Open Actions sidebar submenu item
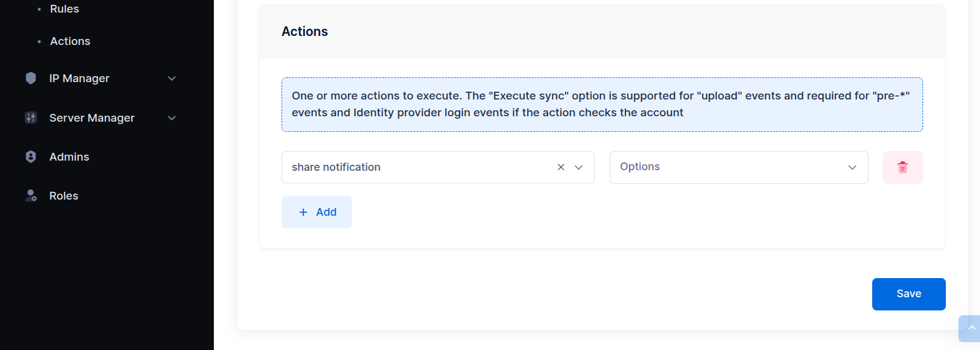 (x=70, y=41)
